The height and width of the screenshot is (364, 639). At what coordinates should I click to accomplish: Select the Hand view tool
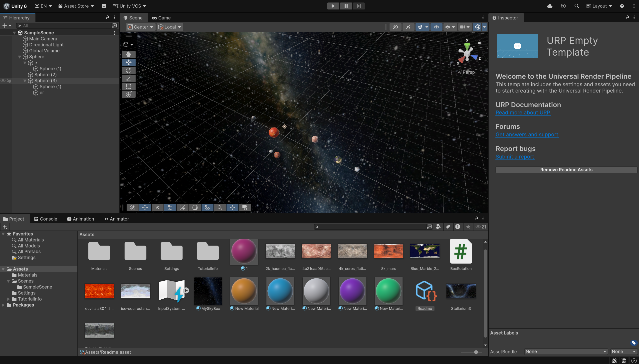(129, 54)
